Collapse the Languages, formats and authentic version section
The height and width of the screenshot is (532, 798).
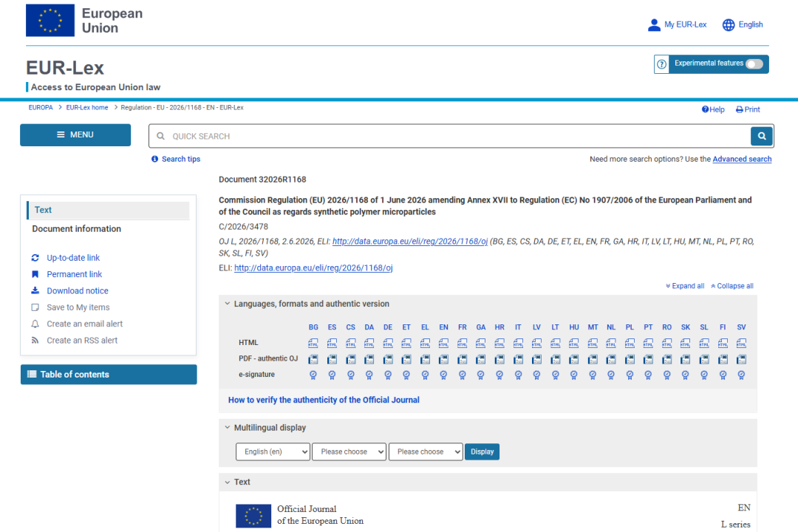click(228, 304)
